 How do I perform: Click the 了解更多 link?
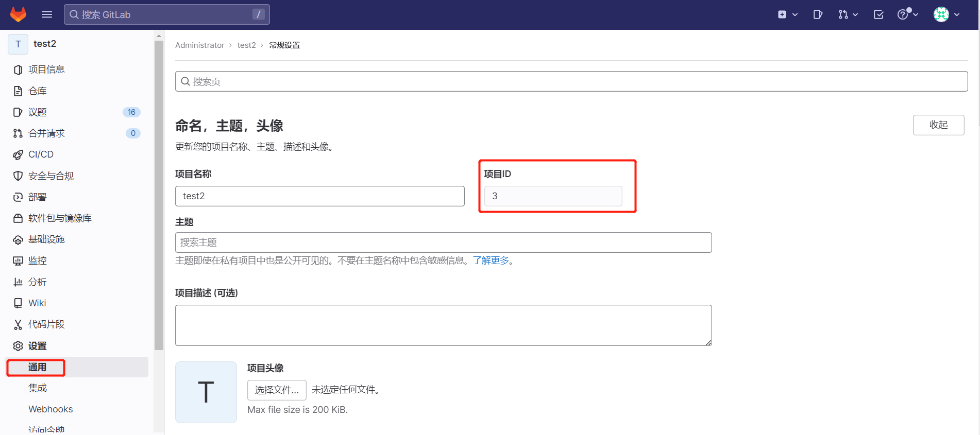pos(491,260)
